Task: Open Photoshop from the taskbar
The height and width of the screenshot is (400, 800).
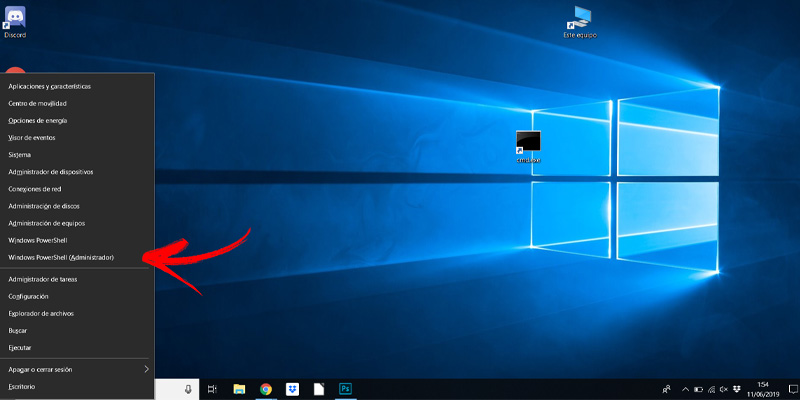Action: coord(345,389)
